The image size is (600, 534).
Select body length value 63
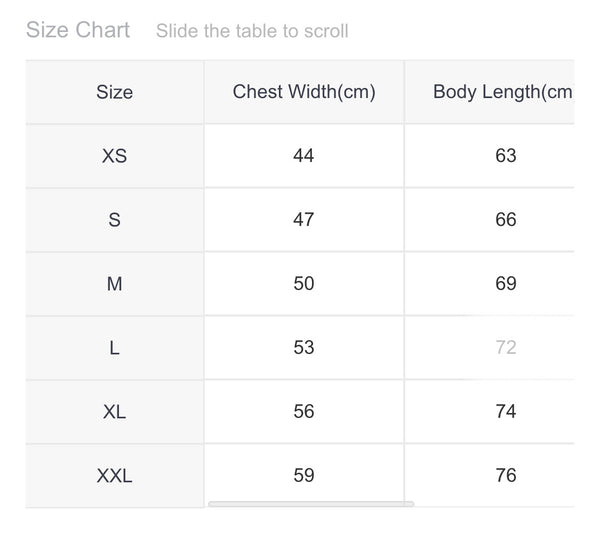coord(506,156)
